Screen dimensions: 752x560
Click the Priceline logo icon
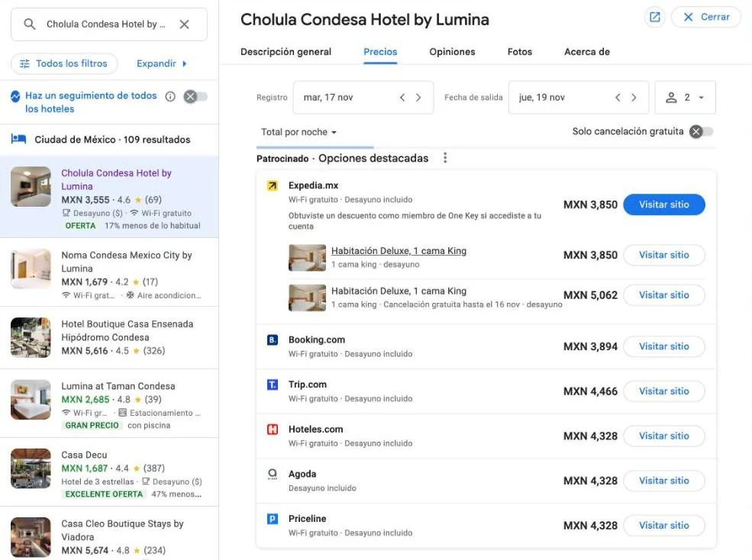point(273,518)
